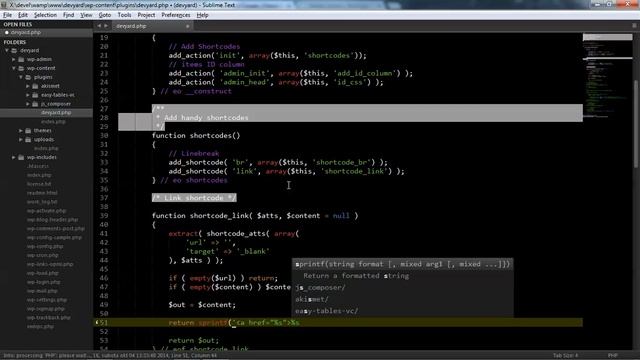Open wp-comments-post.php in the sidebar
640x360 pixels.
coord(56,229)
